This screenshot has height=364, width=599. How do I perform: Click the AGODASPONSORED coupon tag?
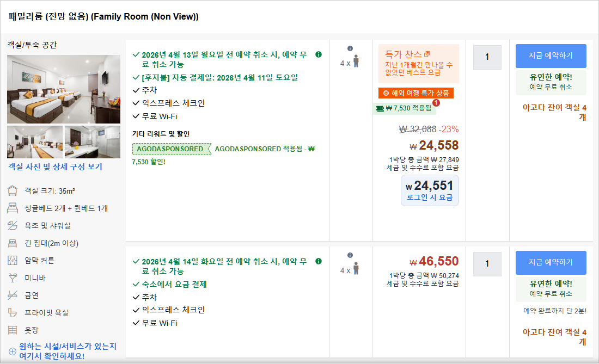171,149
